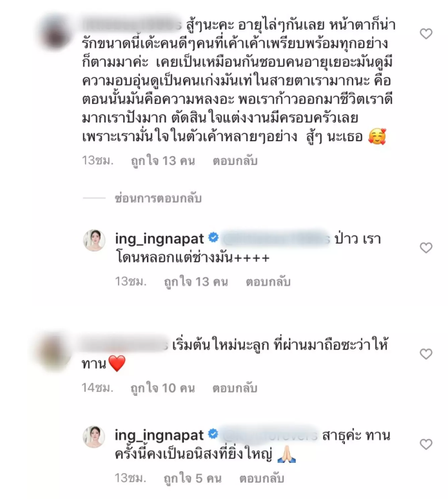Screen dimensions: 448x499
Task: Open blurred mention in first ing_ingnapat reply
Action: pyautogui.click(x=275, y=239)
